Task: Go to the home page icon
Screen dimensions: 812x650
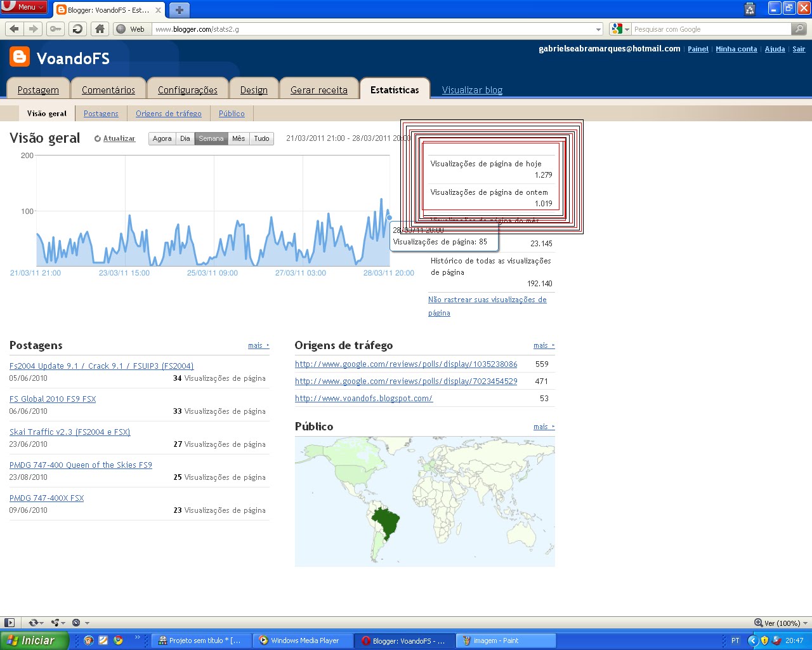Action: pyautogui.click(x=100, y=29)
